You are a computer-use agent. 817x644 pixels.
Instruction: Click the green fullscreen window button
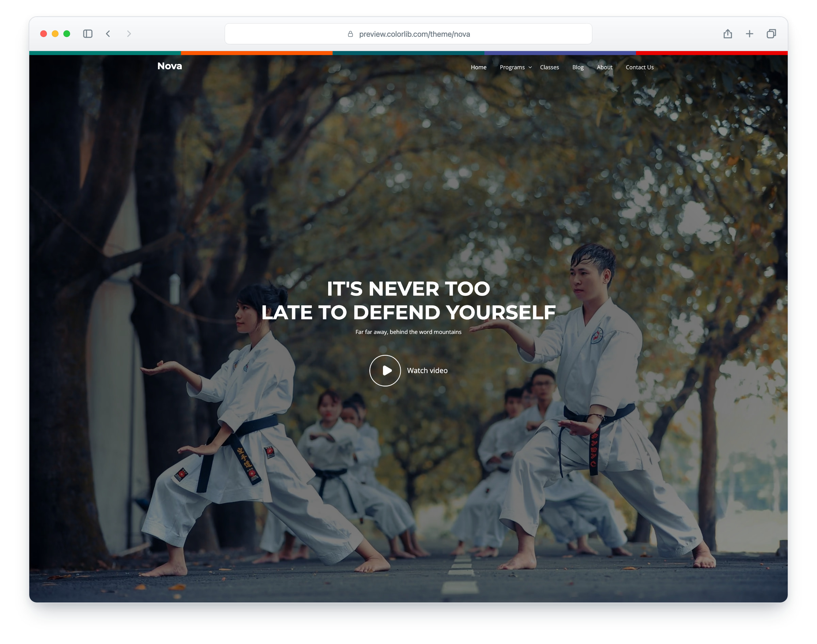click(67, 34)
